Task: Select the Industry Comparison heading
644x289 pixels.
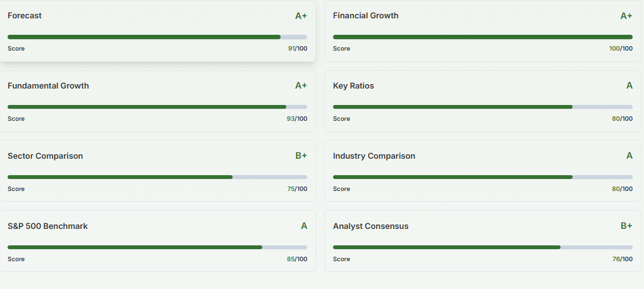Action: 374,156
